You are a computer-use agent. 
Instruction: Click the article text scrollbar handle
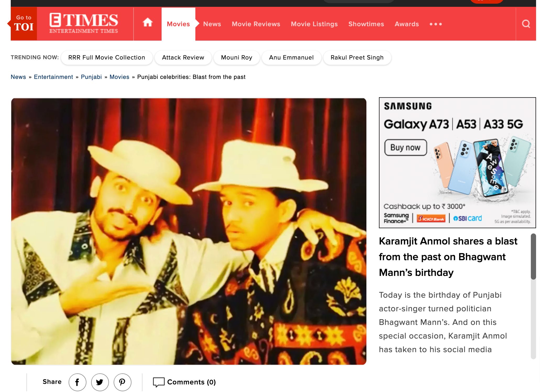point(533,257)
